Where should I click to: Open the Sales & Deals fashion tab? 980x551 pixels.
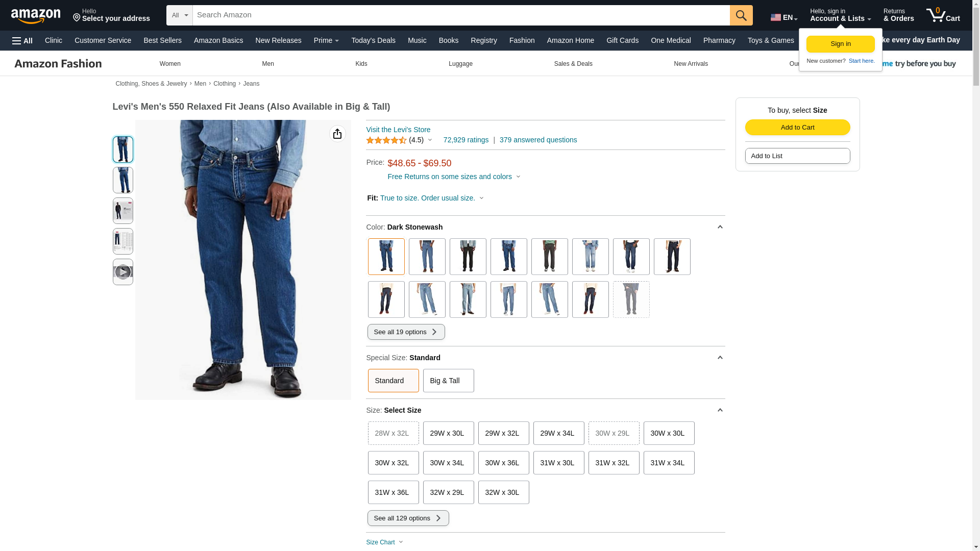pyautogui.click(x=573, y=64)
